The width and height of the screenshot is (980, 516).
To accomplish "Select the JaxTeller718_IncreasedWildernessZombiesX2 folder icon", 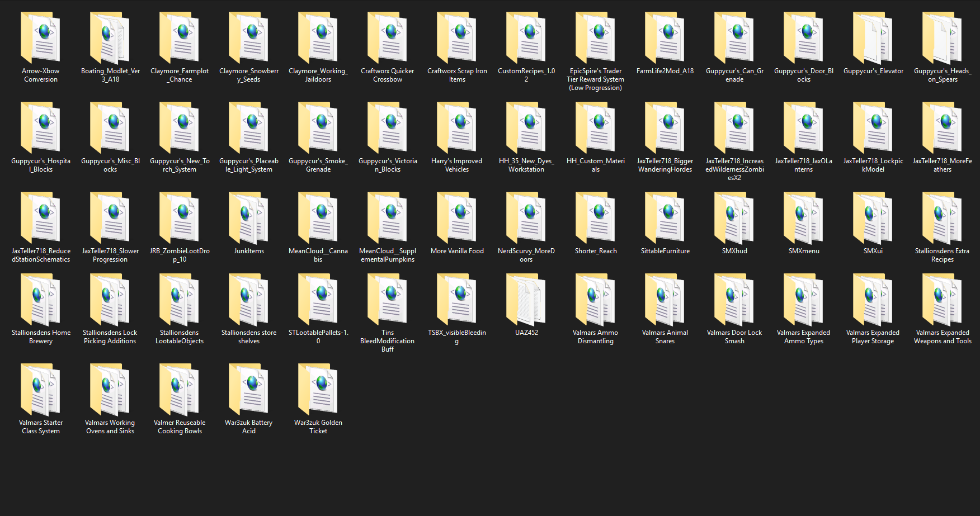I will pyautogui.click(x=734, y=128).
